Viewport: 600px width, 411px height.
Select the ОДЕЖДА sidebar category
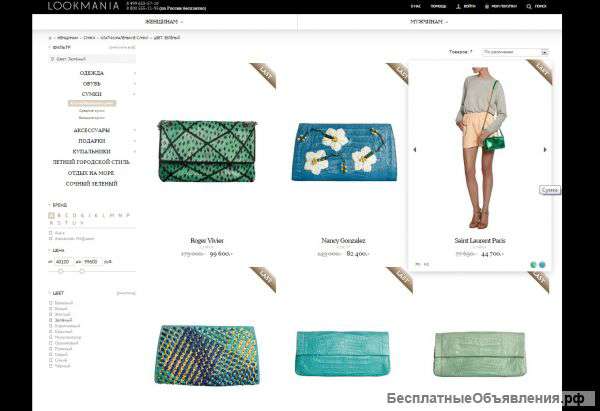pyautogui.click(x=91, y=73)
